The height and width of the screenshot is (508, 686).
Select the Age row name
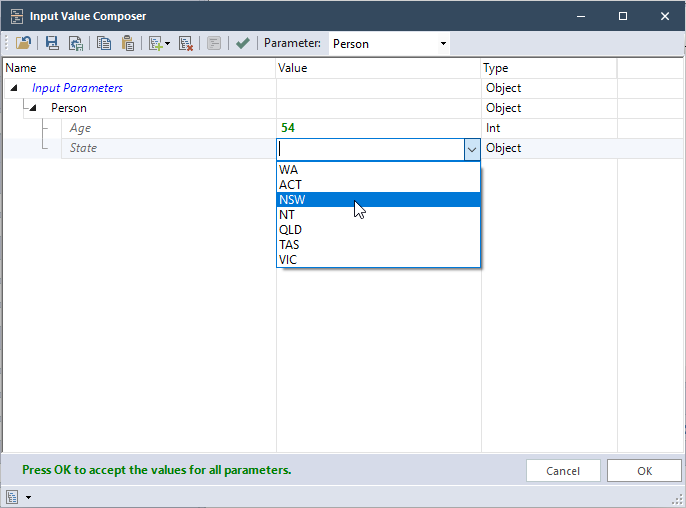pyautogui.click(x=80, y=128)
